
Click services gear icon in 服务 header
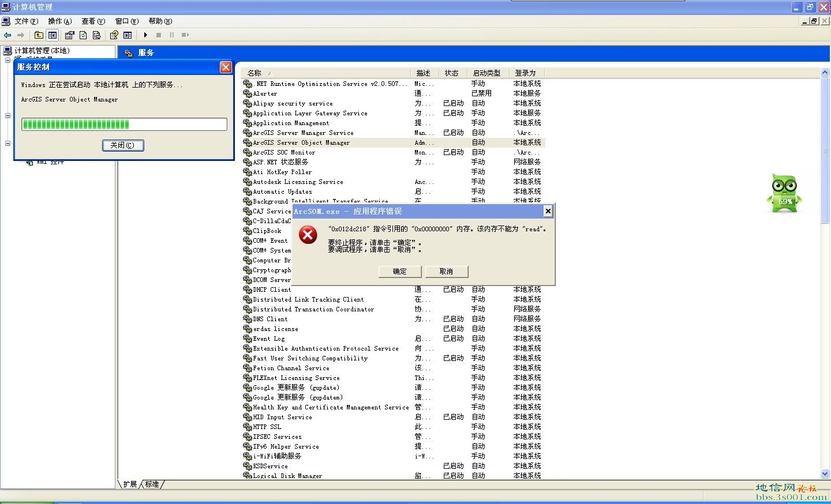(129, 52)
